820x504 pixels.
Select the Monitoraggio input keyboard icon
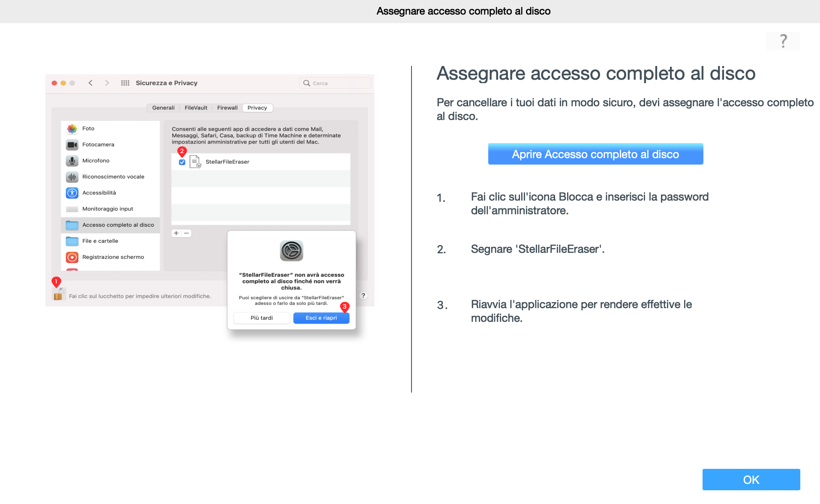[x=72, y=209]
